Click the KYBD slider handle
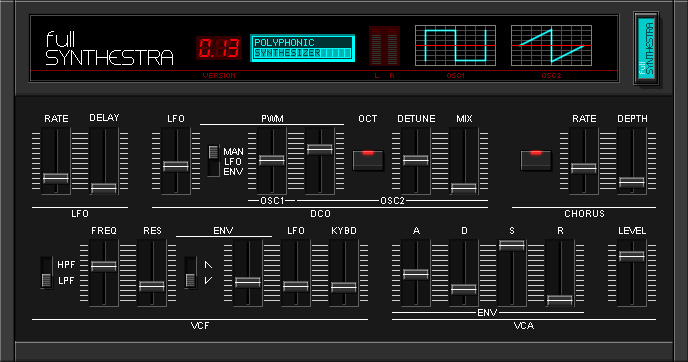 (344, 287)
